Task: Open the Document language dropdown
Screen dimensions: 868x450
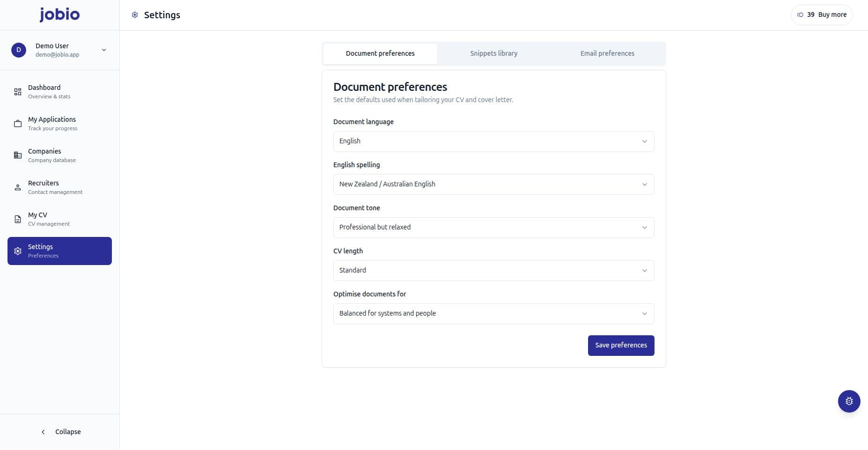Action: point(493,141)
